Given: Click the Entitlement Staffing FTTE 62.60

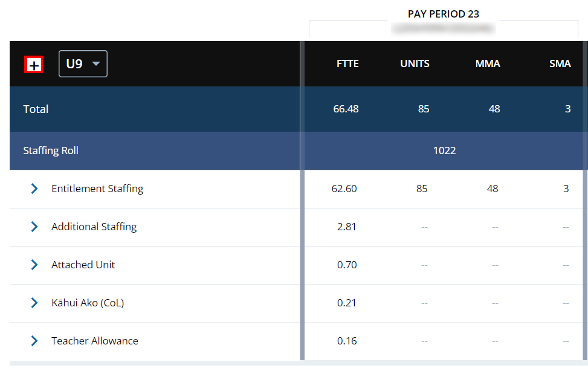Looking at the screenshot, I should tap(344, 189).
